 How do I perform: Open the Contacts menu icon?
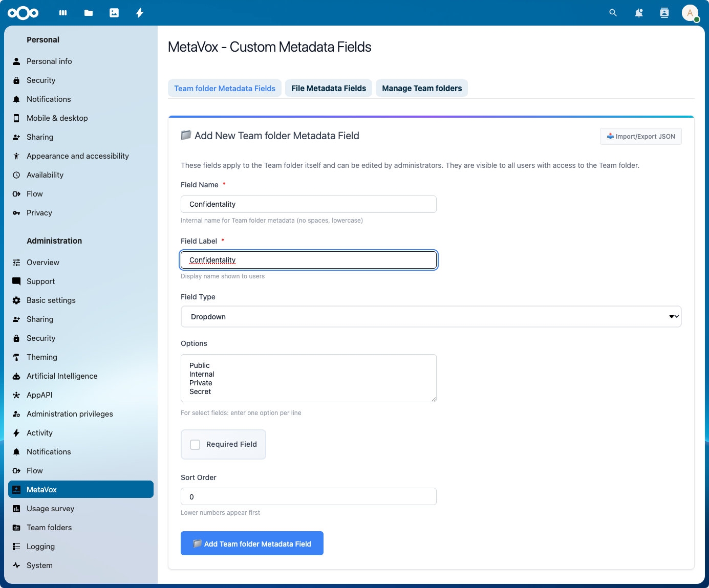click(664, 13)
